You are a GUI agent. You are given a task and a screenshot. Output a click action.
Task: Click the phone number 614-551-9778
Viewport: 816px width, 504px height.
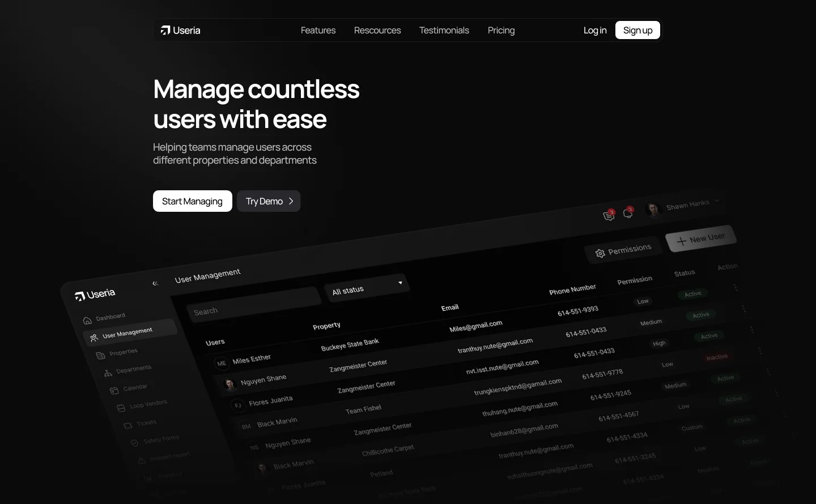pyautogui.click(x=602, y=374)
